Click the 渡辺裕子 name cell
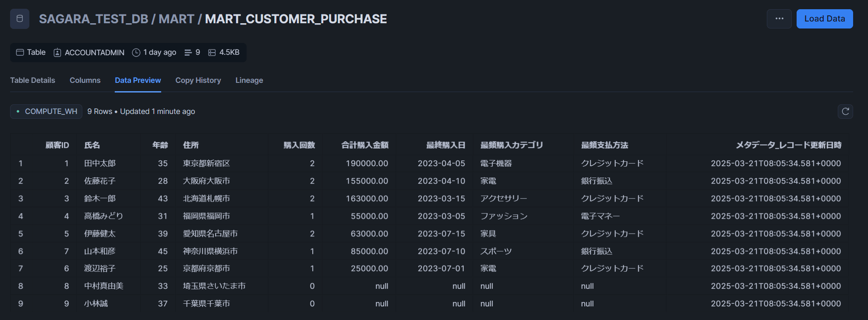868x320 pixels. (x=100, y=268)
